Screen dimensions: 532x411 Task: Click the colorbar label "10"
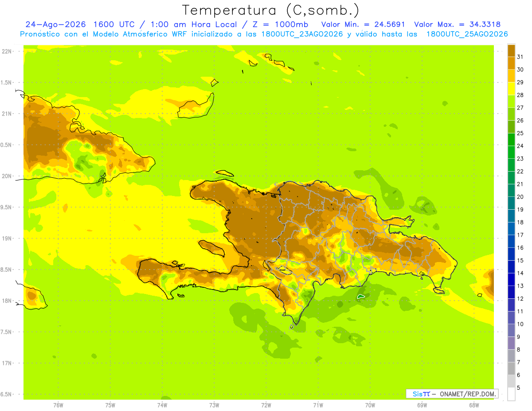coord(520,324)
